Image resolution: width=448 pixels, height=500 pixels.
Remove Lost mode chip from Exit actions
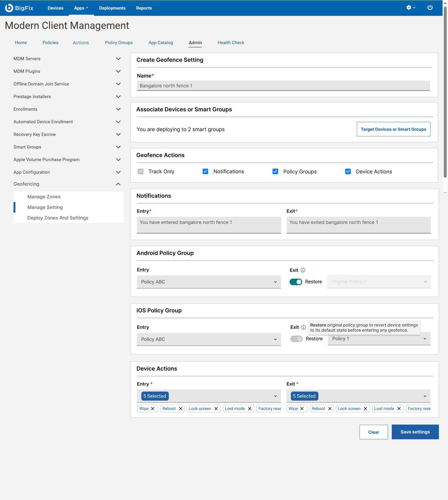(399, 408)
